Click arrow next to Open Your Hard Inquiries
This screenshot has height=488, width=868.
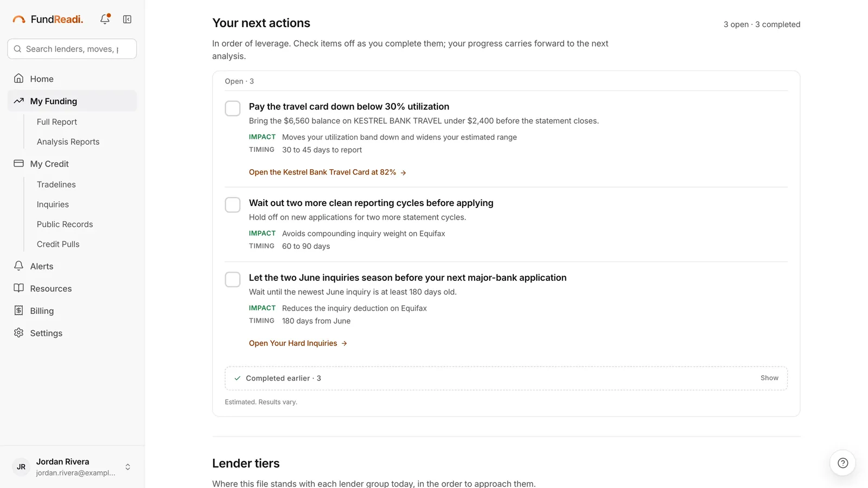[x=344, y=343]
